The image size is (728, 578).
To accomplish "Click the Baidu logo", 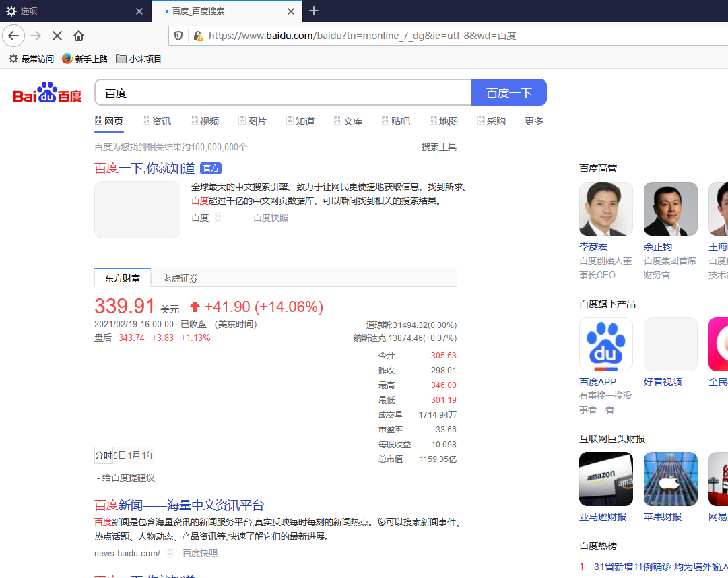I will coord(47,92).
